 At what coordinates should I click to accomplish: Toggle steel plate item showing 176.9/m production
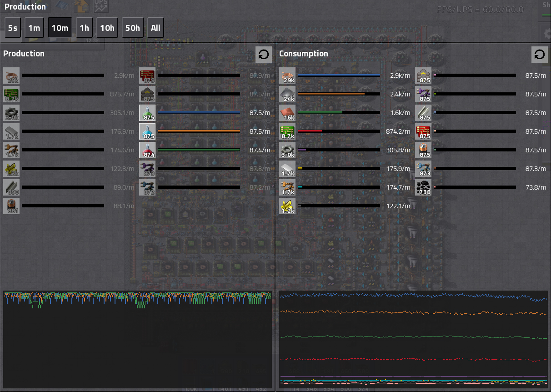click(x=11, y=131)
